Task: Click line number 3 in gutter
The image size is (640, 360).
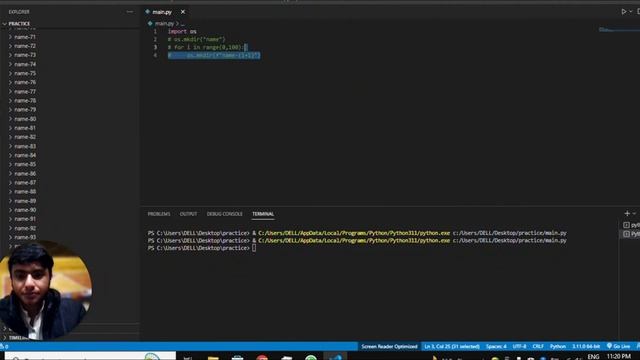Action: [x=155, y=47]
